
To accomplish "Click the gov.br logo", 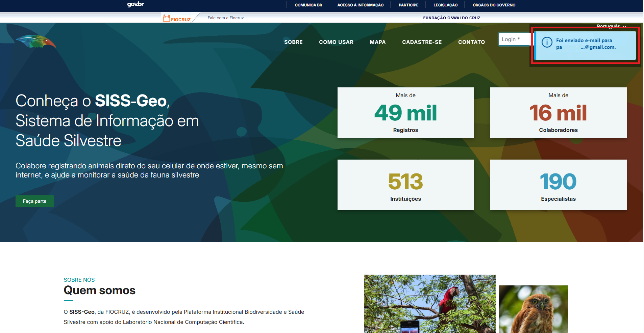I will [135, 4].
